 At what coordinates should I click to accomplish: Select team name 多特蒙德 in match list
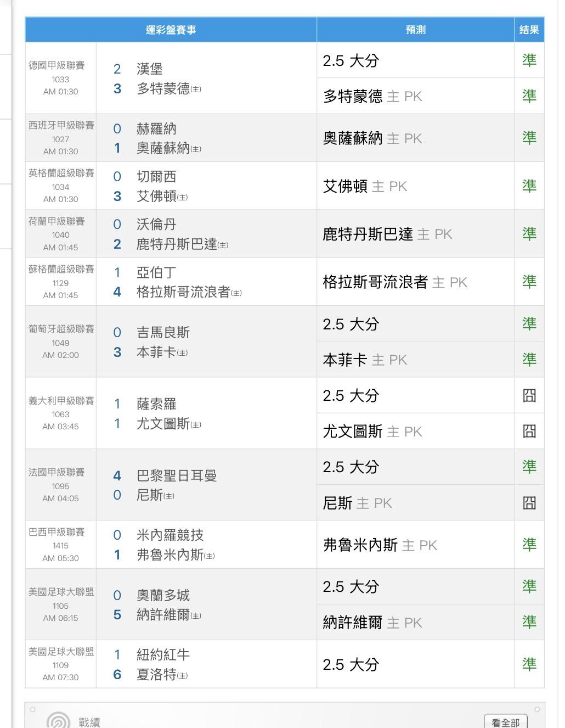coord(163,89)
